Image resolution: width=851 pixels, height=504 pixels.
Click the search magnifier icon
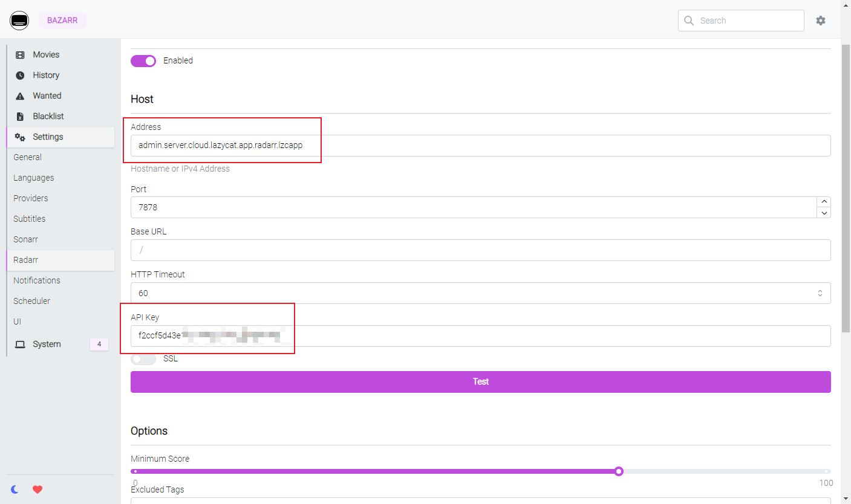point(689,21)
